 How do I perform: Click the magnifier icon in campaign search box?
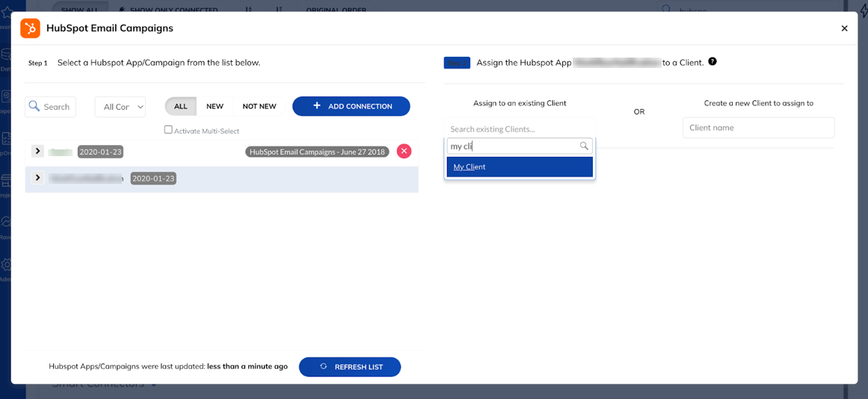pyautogui.click(x=34, y=106)
